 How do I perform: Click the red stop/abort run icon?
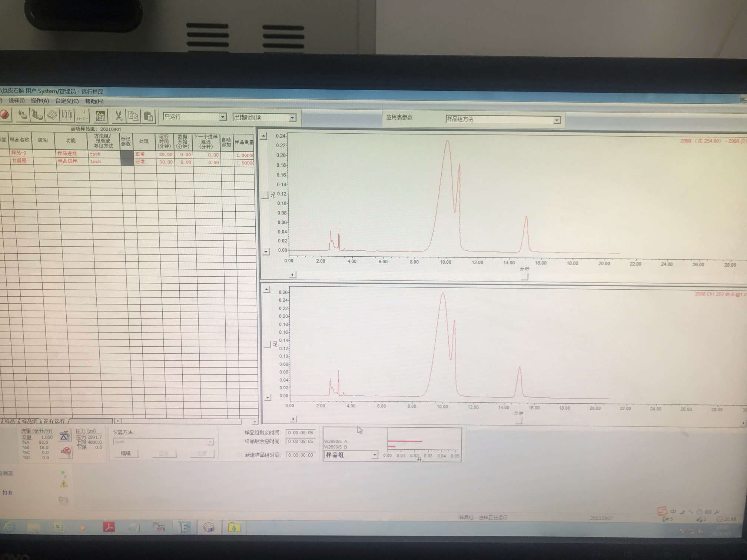pyautogui.click(x=5, y=115)
